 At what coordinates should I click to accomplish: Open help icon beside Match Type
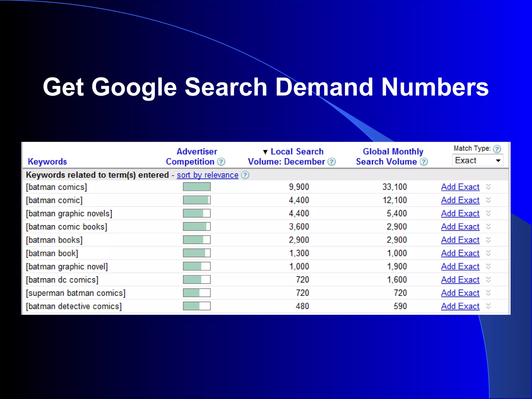coord(497,149)
